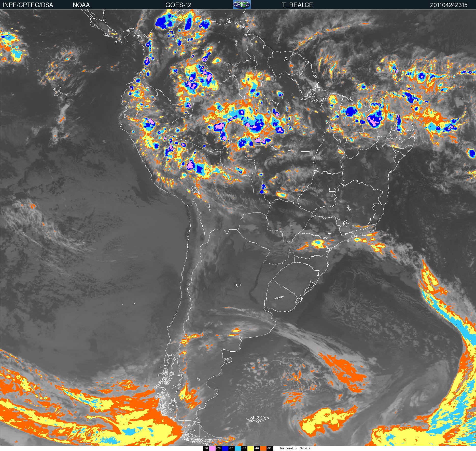This screenshot has width=476, height=451.
Task: Click the Temperatura legend label
Action: tap(288, 448)
